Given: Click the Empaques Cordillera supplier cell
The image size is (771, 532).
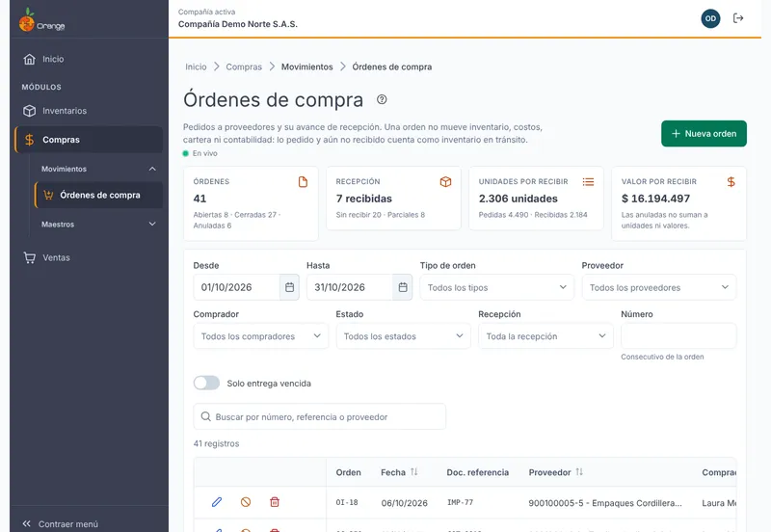Looking at the screenshot, I should coord(605,503).
